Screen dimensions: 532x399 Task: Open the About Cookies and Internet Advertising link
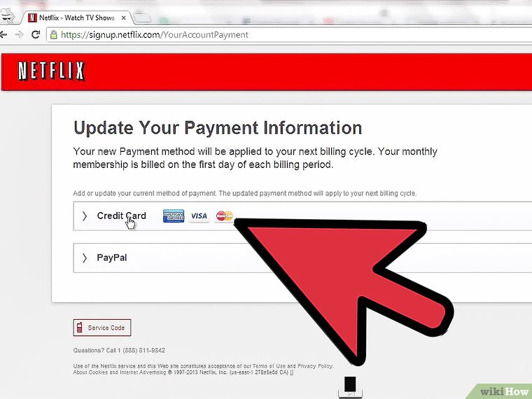tap(120, 372)
